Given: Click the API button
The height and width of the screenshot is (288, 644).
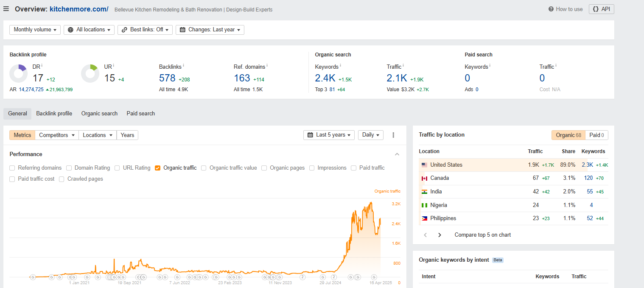Looking at the screenshot, I should point(601,9).
